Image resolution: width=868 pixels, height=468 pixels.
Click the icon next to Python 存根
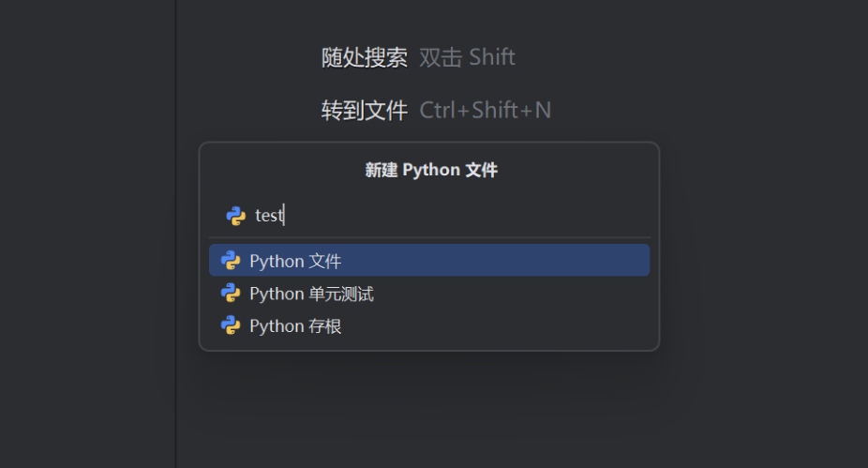click(x=231, y=325)
